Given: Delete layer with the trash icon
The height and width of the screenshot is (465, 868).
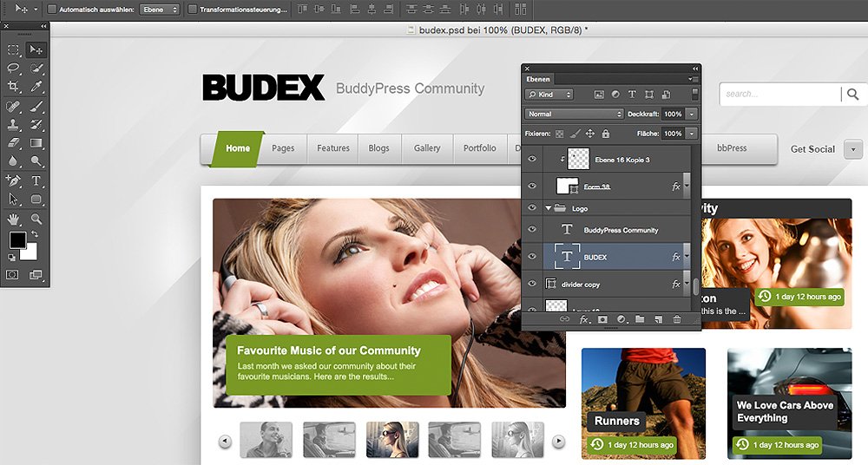Looking at the screenshot, I should tap(676, 319).
